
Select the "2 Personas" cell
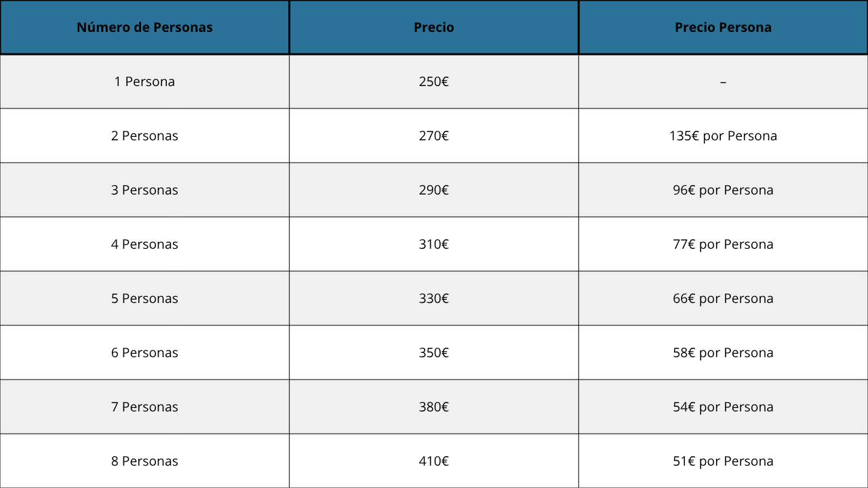(x=144, y=136)
